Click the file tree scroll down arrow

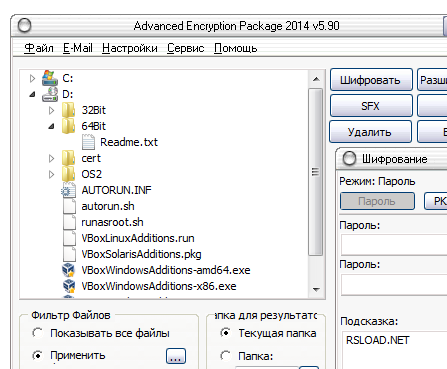[316, 289]
